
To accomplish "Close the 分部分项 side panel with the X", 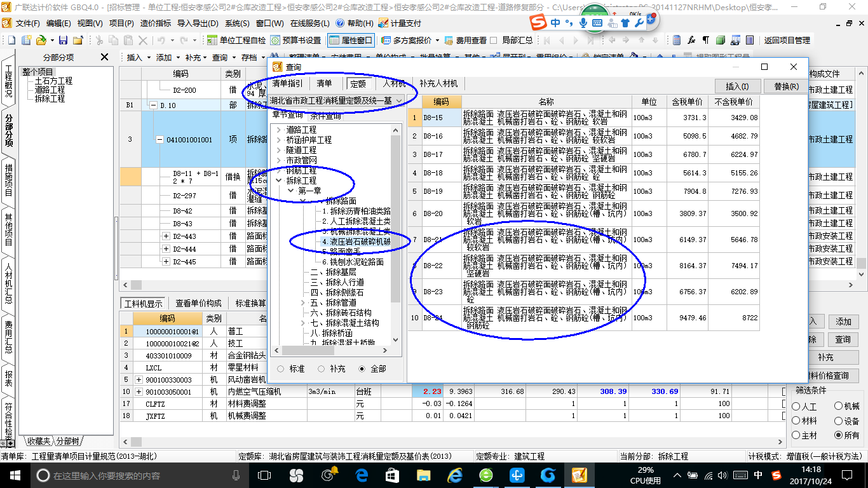I will coord(105,57).
